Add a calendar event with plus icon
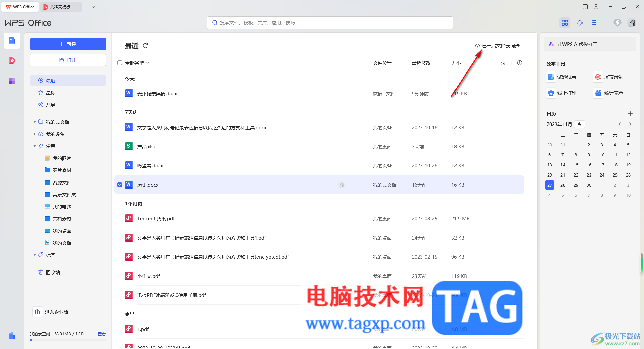The height and width of the screenshot is (349, 644). tap(630, 114)
